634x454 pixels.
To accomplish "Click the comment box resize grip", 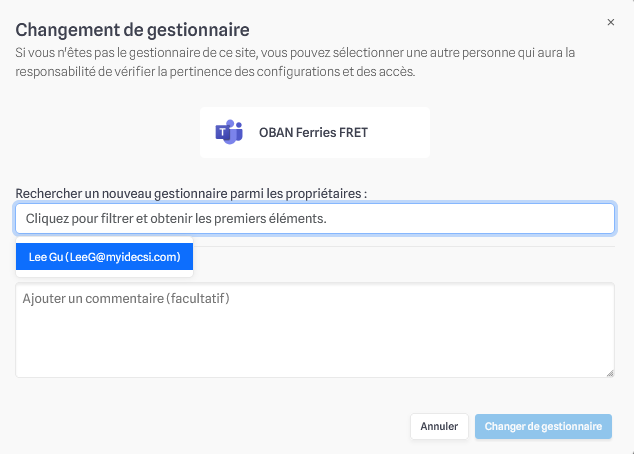I will tap(610, 373).
